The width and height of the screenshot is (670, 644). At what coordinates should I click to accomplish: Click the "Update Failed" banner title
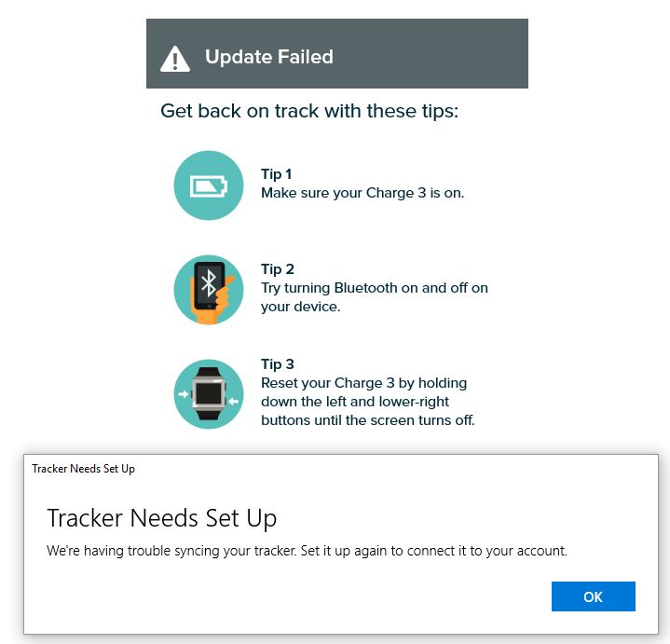268,57
